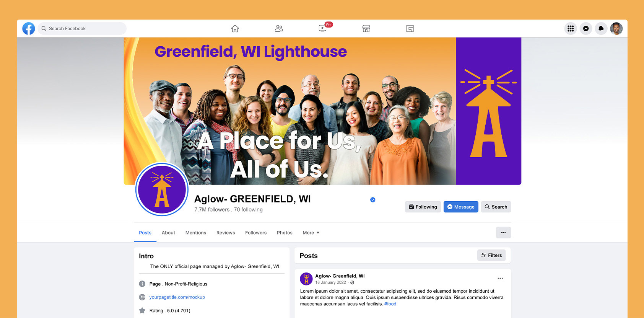The image size is (644, 318).
Task: Open the post options ellipsis menu
Action: pyautogui.click(x=500, y=278)
